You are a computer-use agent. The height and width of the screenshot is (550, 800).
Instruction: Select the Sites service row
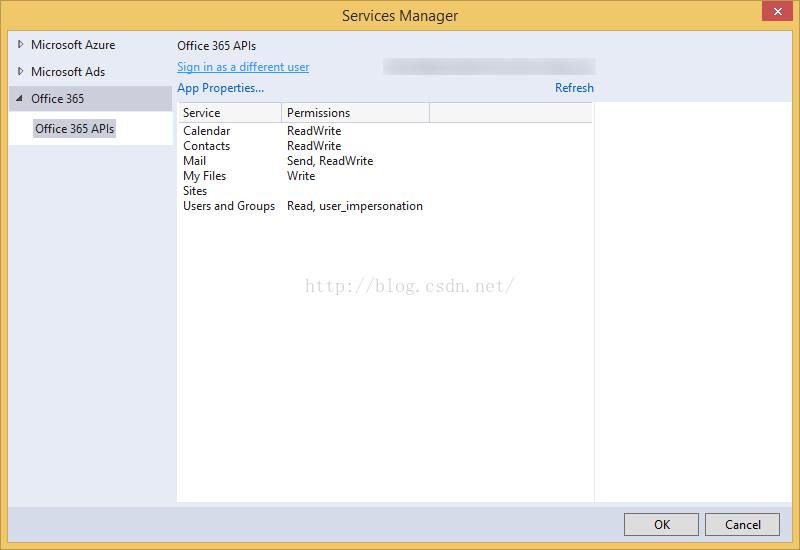click(385, 191)
